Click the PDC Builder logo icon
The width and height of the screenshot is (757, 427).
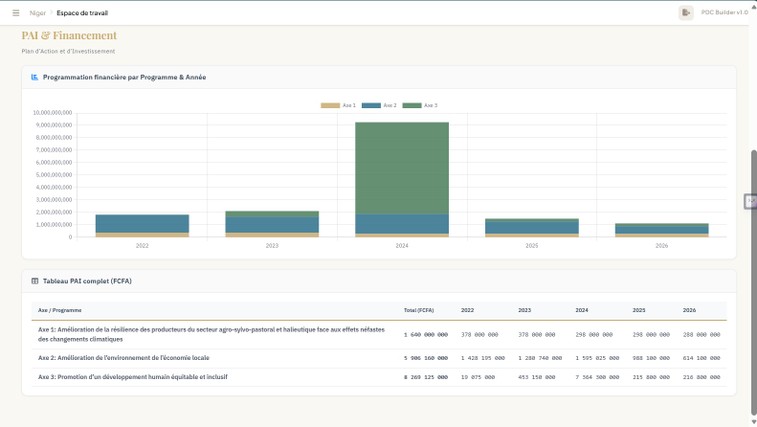point(686,13)
